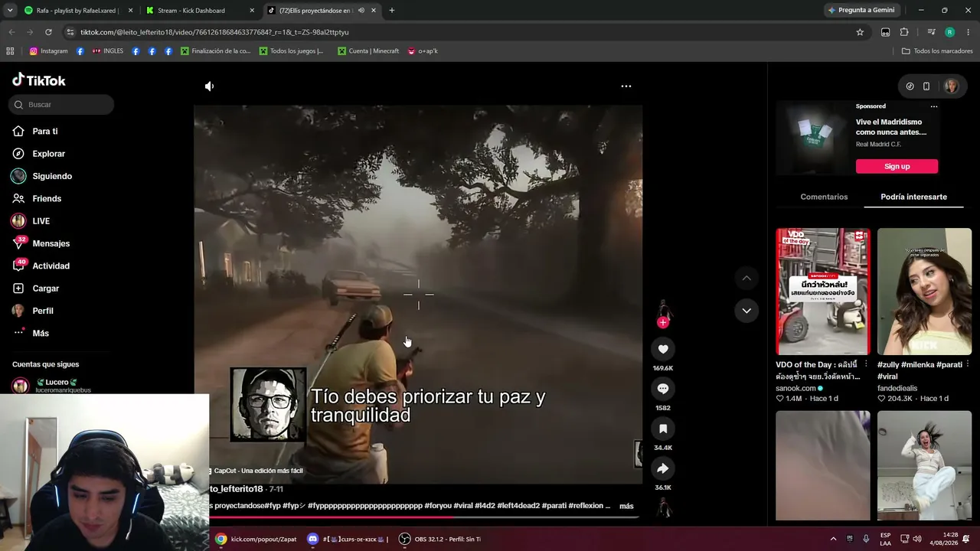Expand the caption with más

626,506
